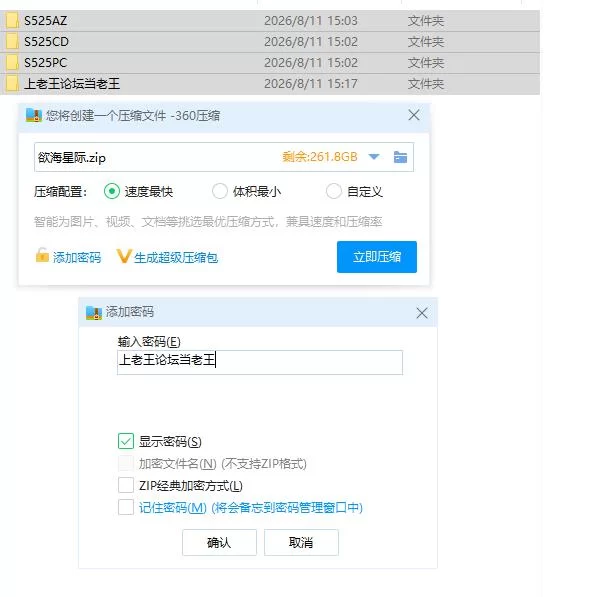Click the S525PC folder icon
Viewport: 597px width, 597px height.
click(12, 62)
